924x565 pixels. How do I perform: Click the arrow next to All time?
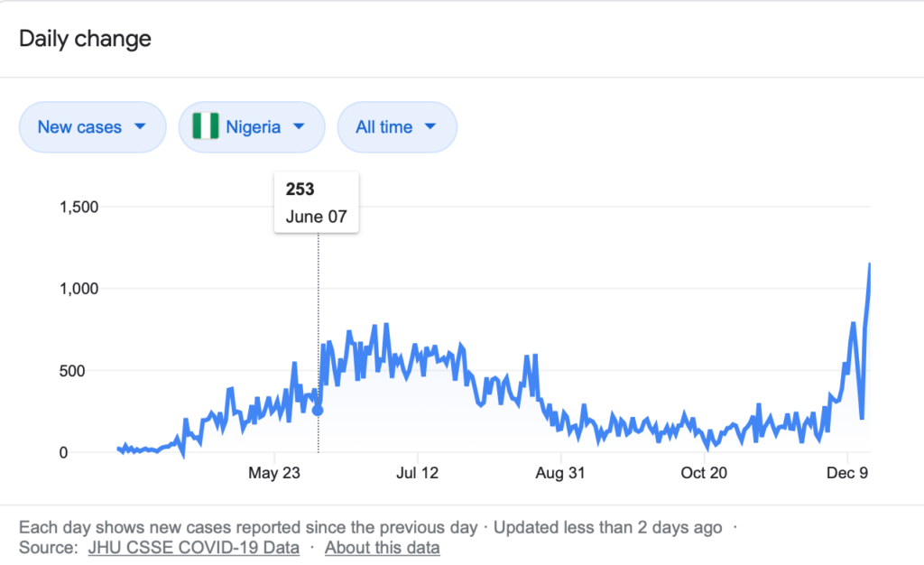pos(430,127)
